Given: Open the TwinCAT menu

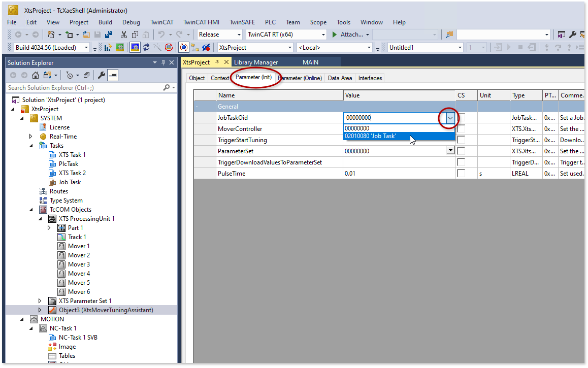Looking at the screenshot, I should pyautogui.click(x=161, y=22).
